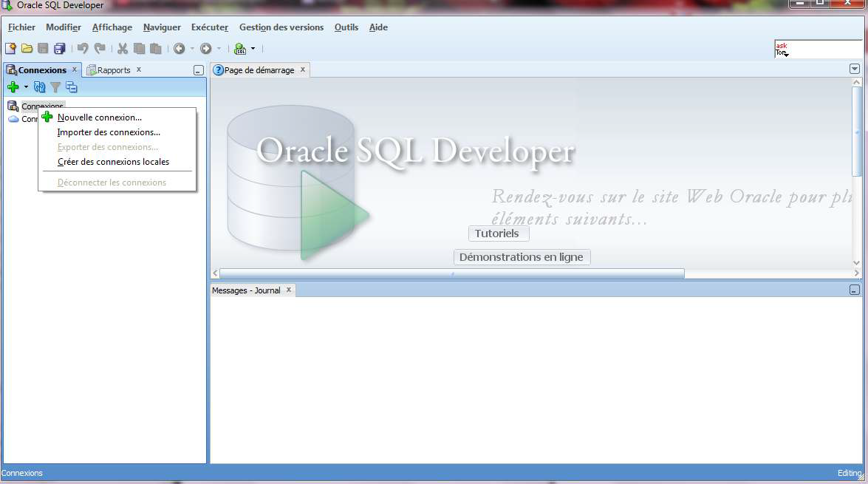The image size is (868, 484).
Task: Click the New file toolbar icon
Action: pos(10,49)
